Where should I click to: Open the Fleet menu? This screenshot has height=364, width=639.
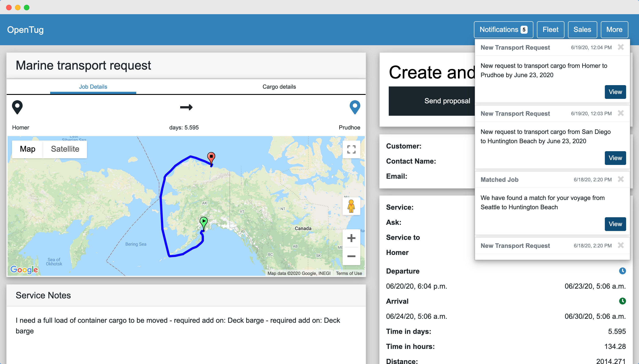550,29
